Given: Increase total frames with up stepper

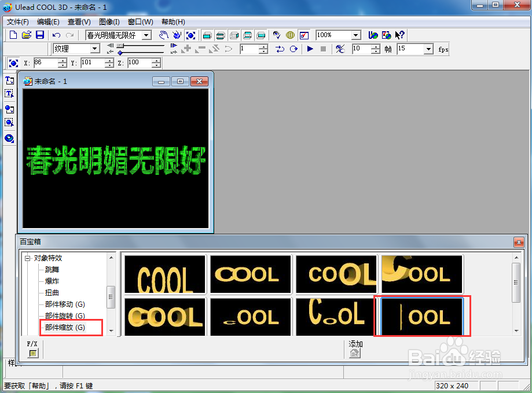Looking at the screenshot, I should click(x=376, y=46).
